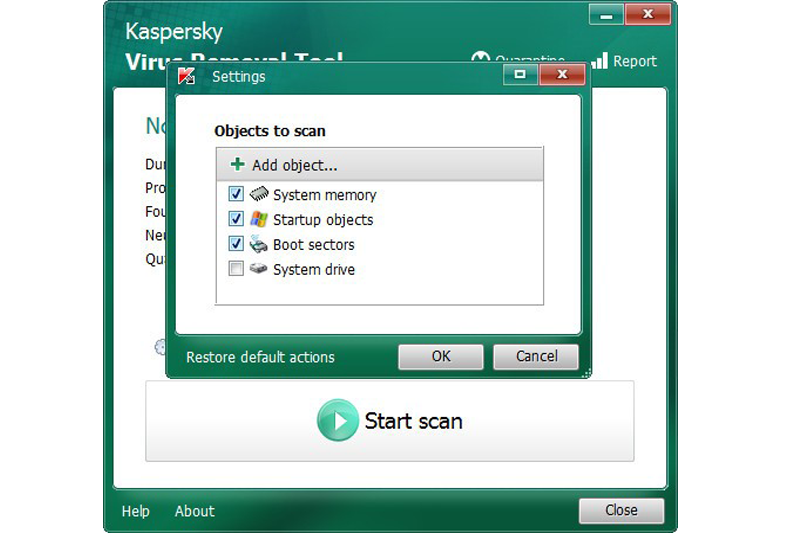
Task: Click the Kaspersky logo icon in Settings title bar
Action: click(187, 77)
